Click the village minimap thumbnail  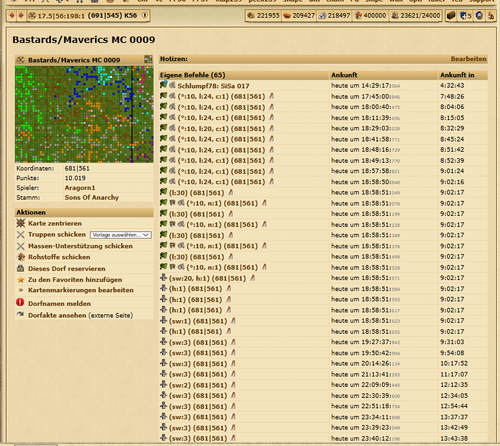click(84, 114)
